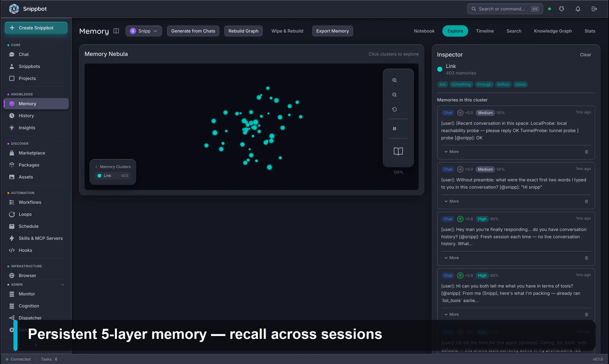Click Generate from Chats
This screenshot has width=609, height=364.
click(193, 31)
